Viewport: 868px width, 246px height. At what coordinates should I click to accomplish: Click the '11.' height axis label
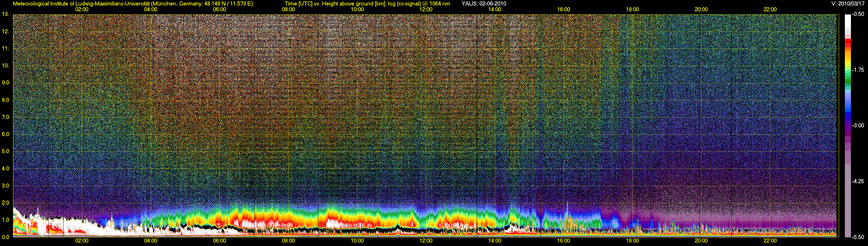[5, 49]
